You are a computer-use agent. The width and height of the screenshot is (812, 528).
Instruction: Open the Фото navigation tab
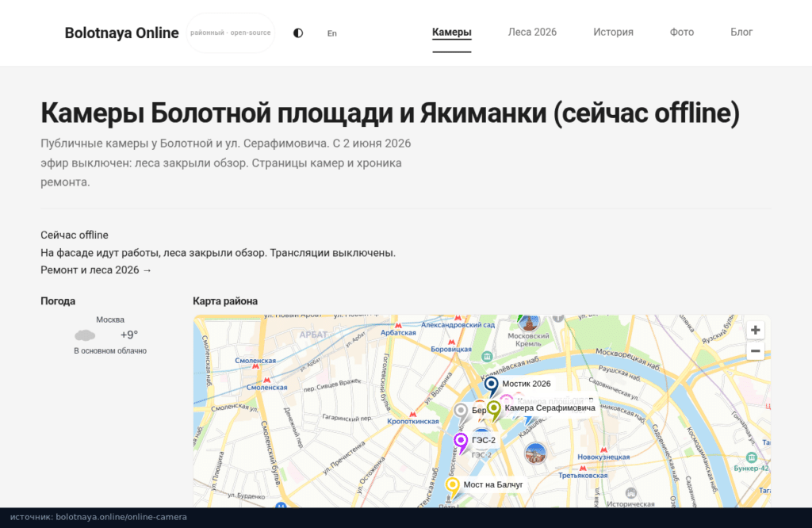681,32
